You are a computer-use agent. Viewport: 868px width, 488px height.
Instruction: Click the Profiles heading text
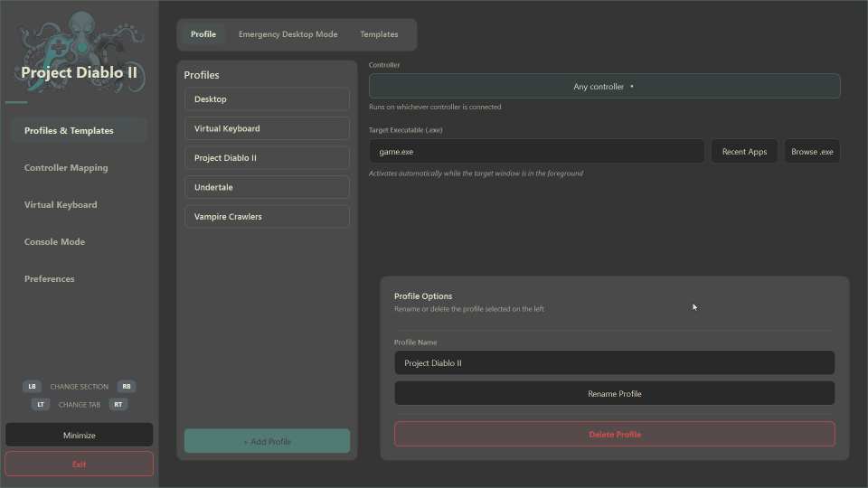point(202,75)
